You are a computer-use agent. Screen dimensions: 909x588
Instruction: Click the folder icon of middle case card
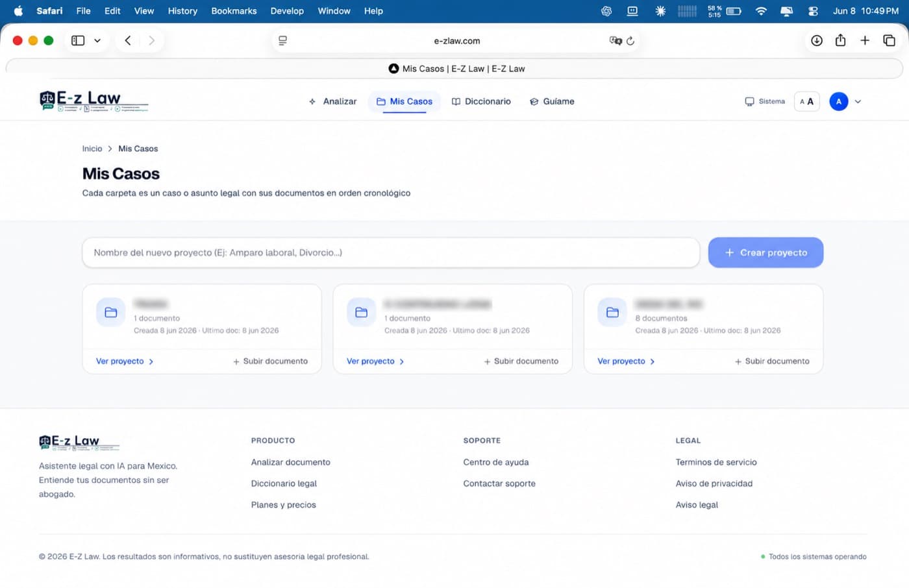click(x=362, y=312)
